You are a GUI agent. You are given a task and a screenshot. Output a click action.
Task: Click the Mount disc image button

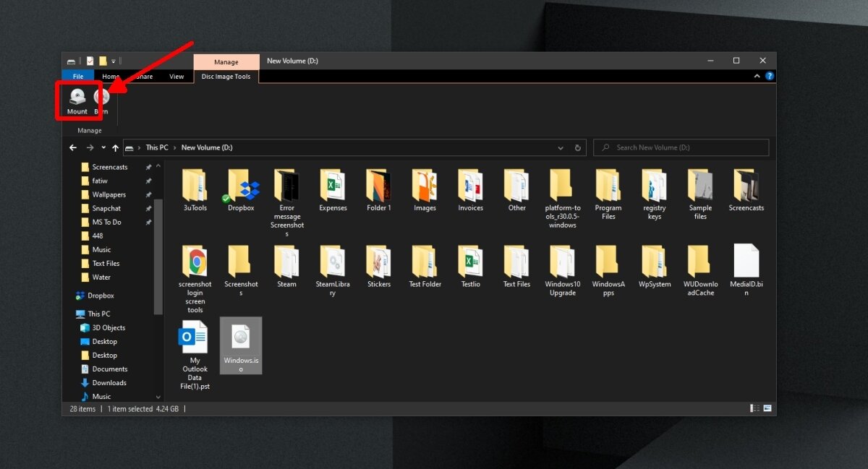click(x=77, y=102)
